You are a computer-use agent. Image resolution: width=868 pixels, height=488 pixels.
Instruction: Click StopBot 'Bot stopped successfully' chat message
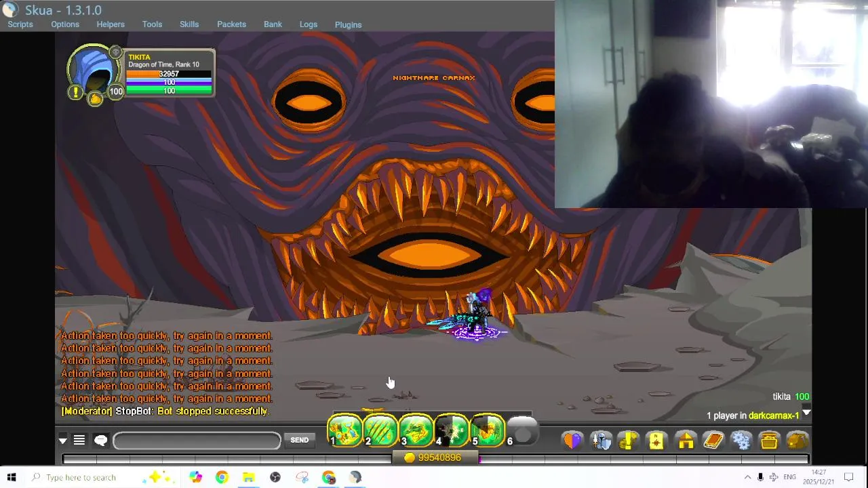tap(165, 411)
